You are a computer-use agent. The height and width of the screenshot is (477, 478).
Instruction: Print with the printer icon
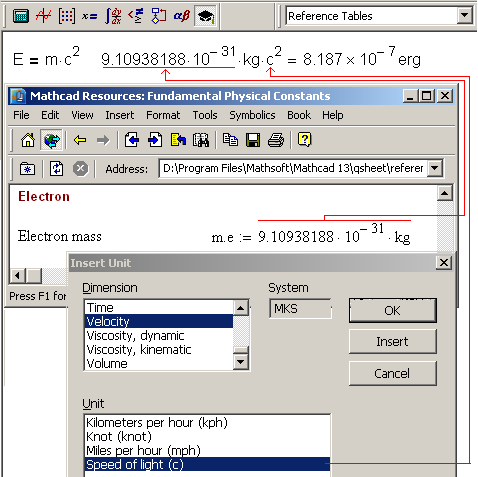(276, 140)
